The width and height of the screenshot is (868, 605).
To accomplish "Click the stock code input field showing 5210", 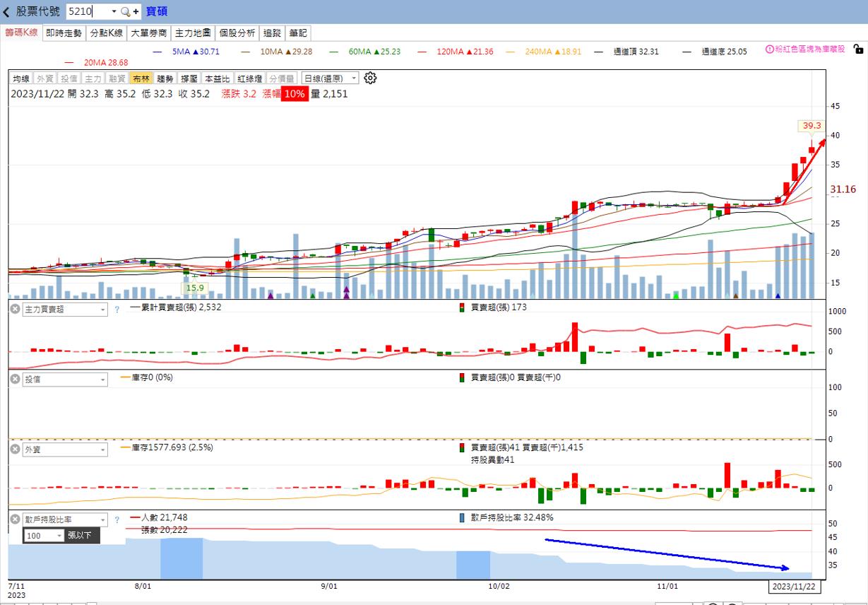I will point(88,12).
